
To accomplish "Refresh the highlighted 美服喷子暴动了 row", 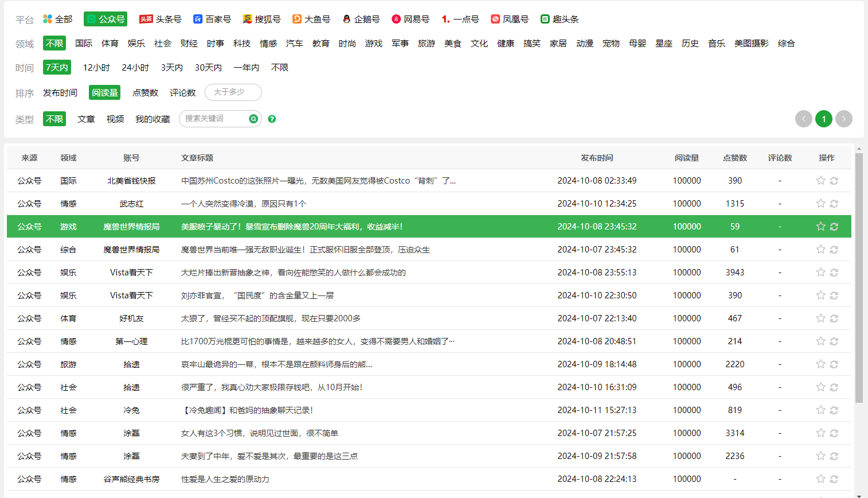I will [x=834, y=227].
